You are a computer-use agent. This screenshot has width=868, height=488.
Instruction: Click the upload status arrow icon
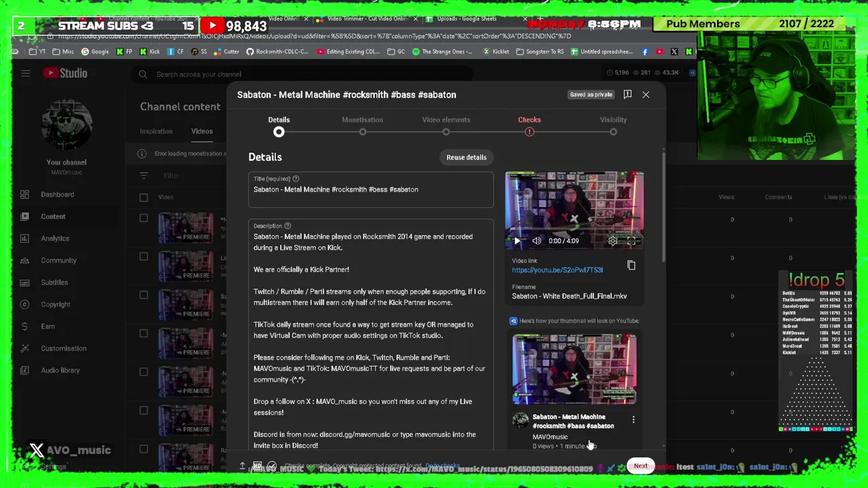[x=242, y=466]
